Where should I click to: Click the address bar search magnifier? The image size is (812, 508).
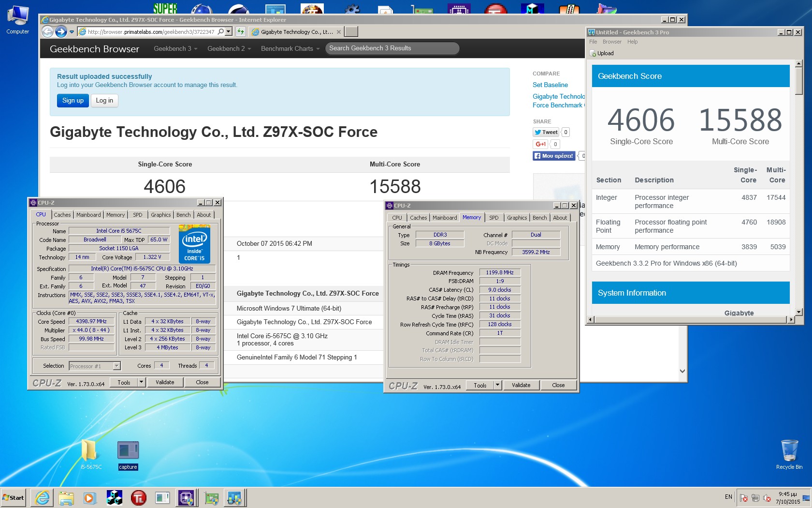(221, 32)
